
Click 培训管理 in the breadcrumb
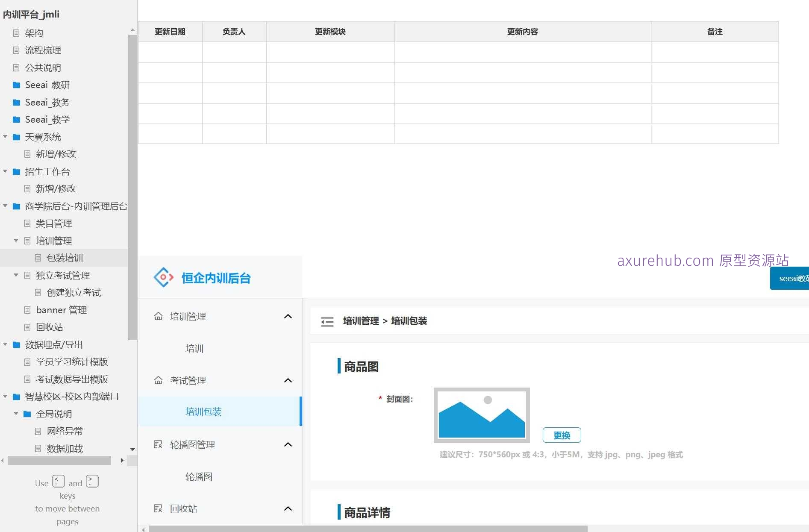[x=361, y=321]
